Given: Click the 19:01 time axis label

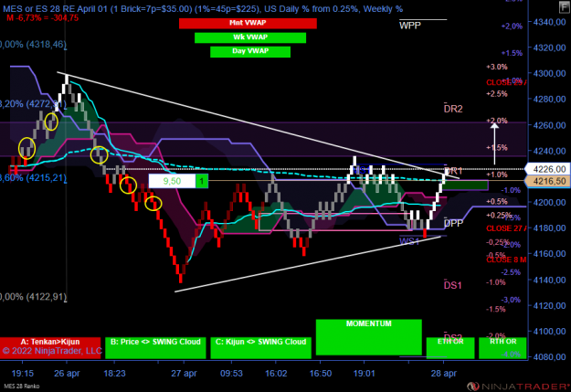Looking at the screenshot, I should 365,374.
